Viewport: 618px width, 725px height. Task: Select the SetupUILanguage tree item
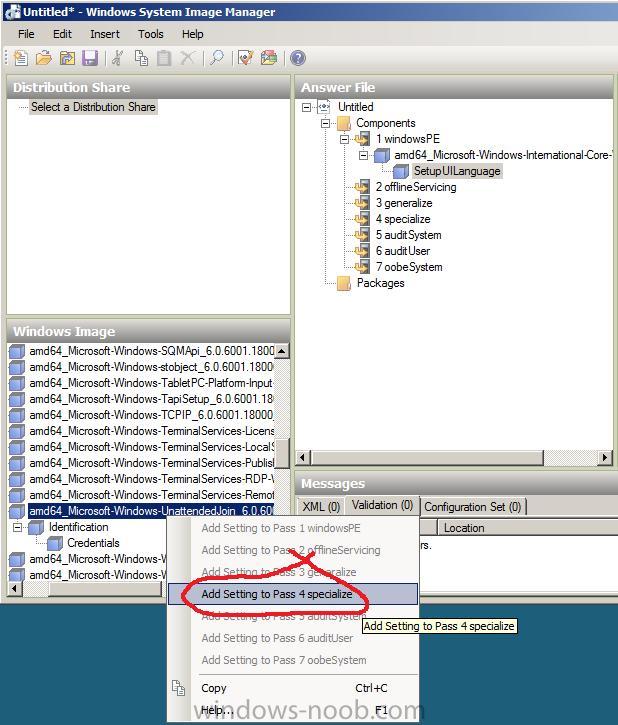coord(457,171)
